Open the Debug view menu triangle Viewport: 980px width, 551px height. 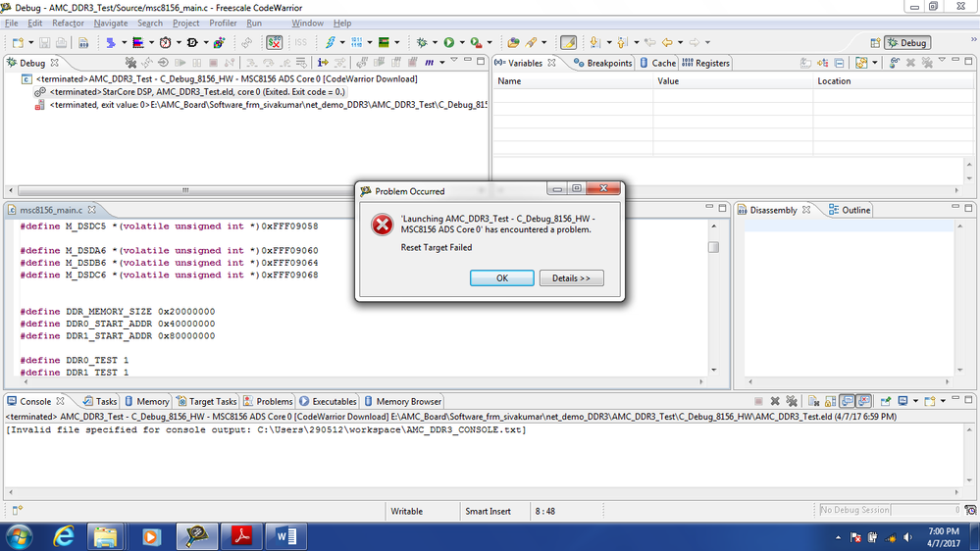point(454,60)
